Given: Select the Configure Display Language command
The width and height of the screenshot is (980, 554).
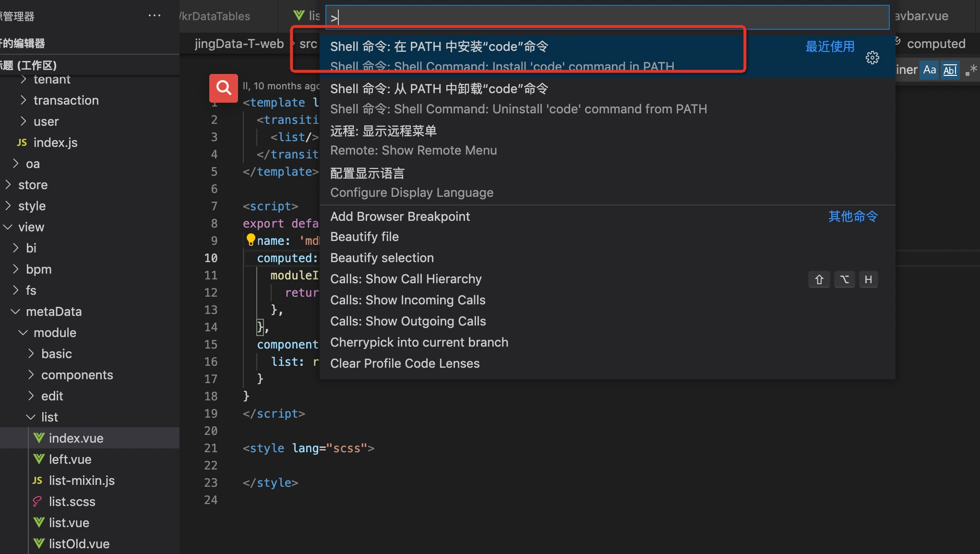Looking at the screenshot, I should tap(412, 183).
